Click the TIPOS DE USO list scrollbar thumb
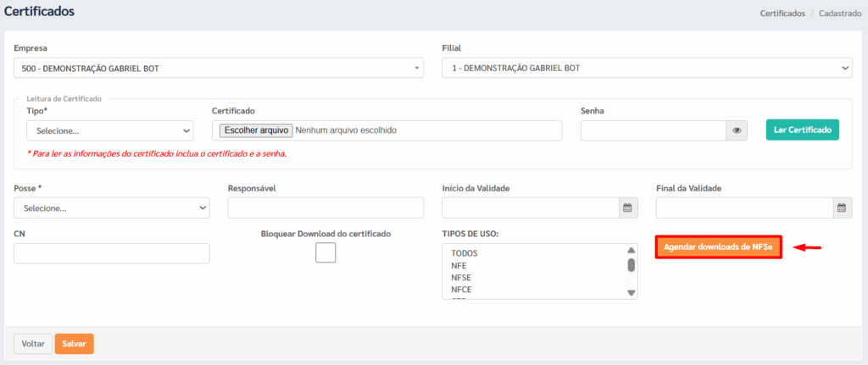The height and width of the screenshot is (365, 868). pos(631,265)
